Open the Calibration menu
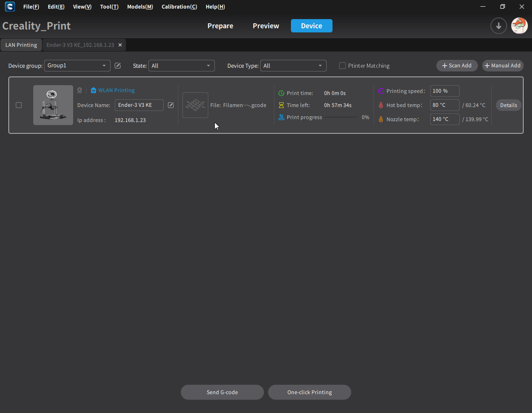 click(x=179, y=7)
